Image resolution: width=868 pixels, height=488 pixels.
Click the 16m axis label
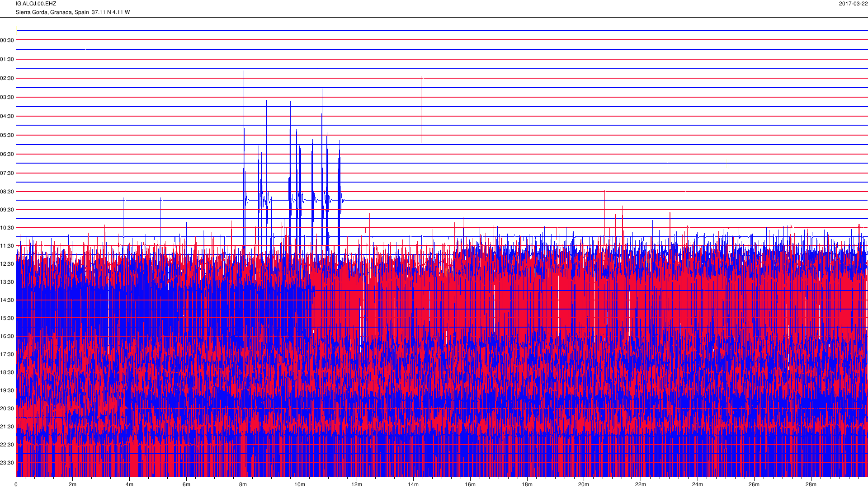[470, 484]
